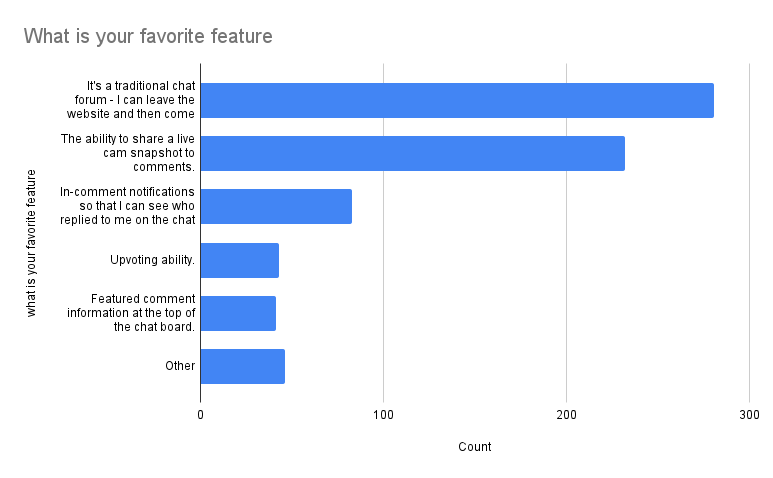Click the 0 tick on the Count axis
773x478 pixels.
click(x=200, y=414)
